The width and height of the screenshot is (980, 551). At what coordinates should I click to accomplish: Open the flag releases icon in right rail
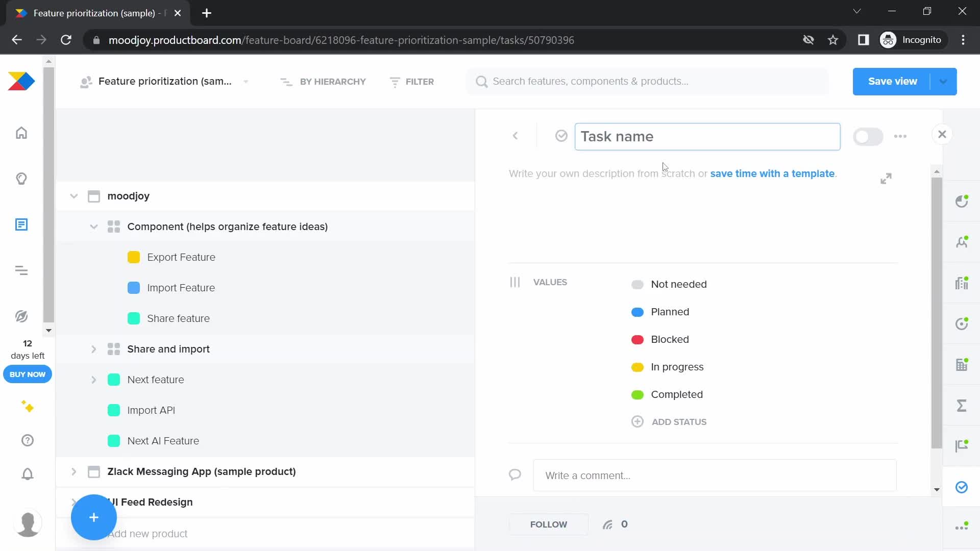[962, 446]
